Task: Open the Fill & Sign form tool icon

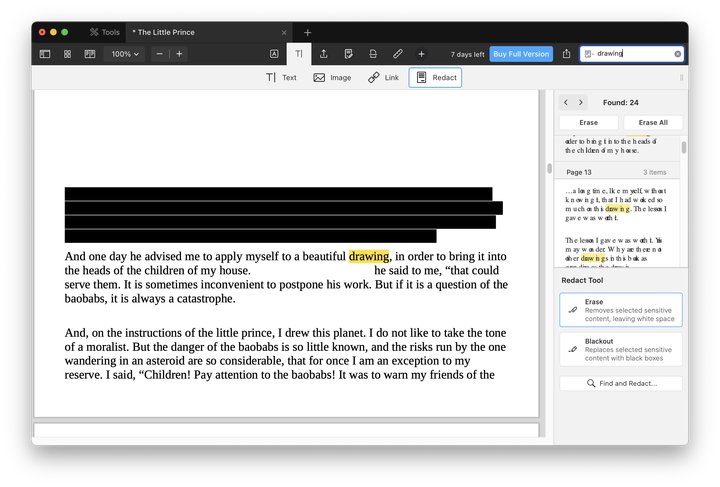Action: pyautogui.click(x=349, y=54)
